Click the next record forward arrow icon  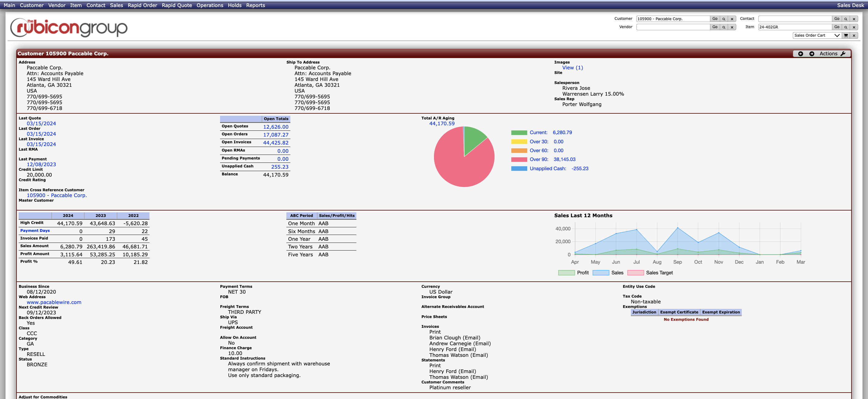[x=812, y=53]
